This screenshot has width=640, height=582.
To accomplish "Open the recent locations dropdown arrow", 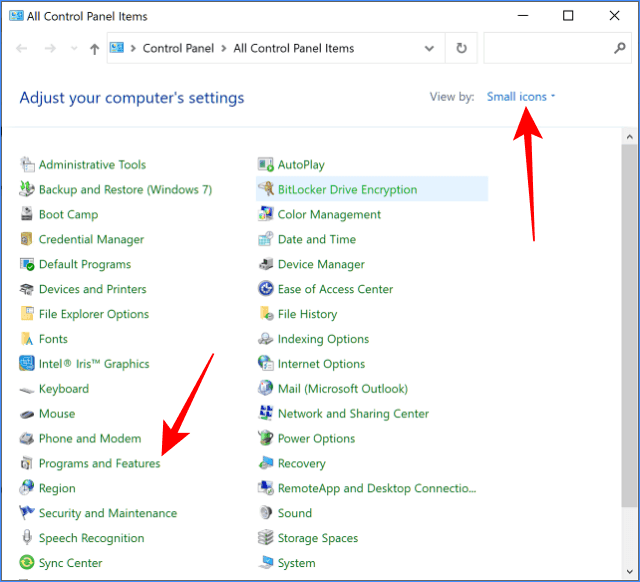I will pos(74,49).
